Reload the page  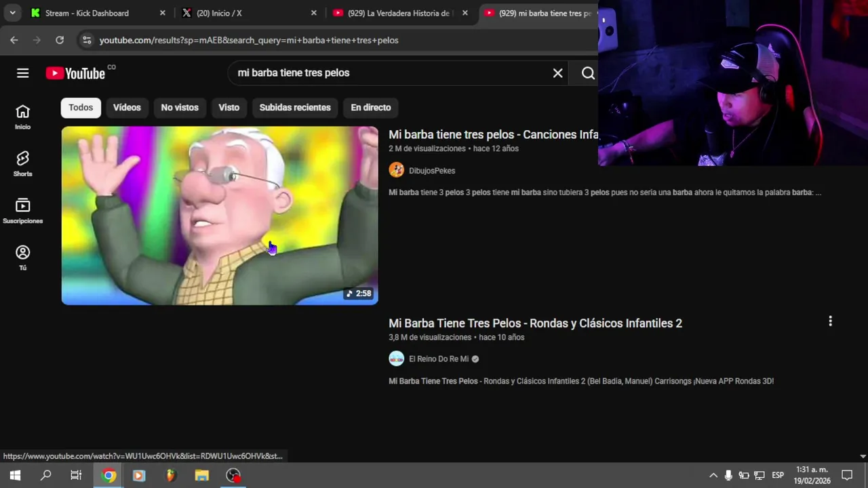(60, 40)
